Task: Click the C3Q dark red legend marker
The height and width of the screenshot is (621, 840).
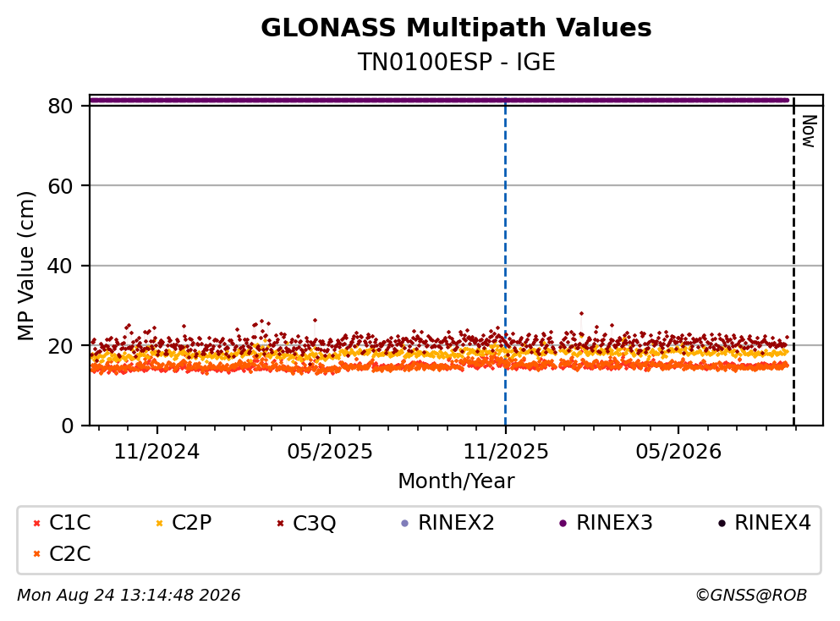Action: [x=280, y=523]
